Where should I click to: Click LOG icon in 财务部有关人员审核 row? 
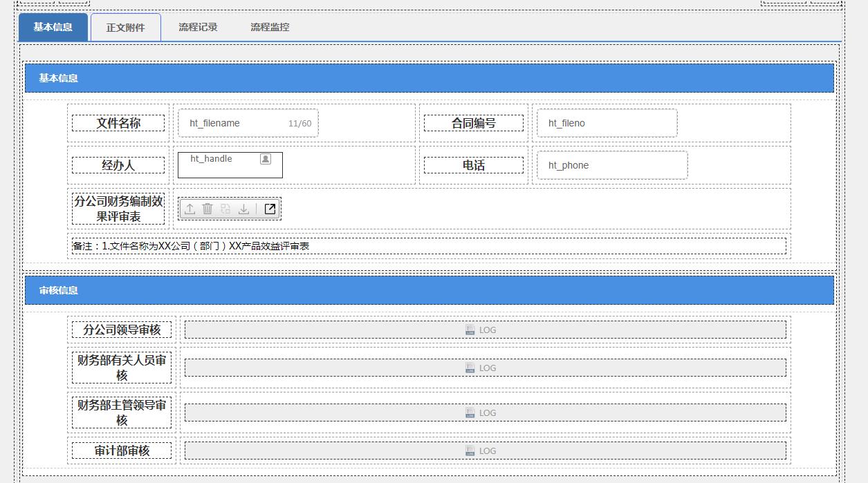coord(470,368)
